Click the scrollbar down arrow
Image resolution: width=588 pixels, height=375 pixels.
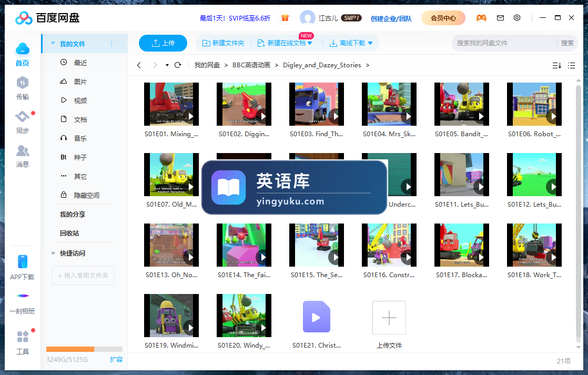click(x=578, y=347)
